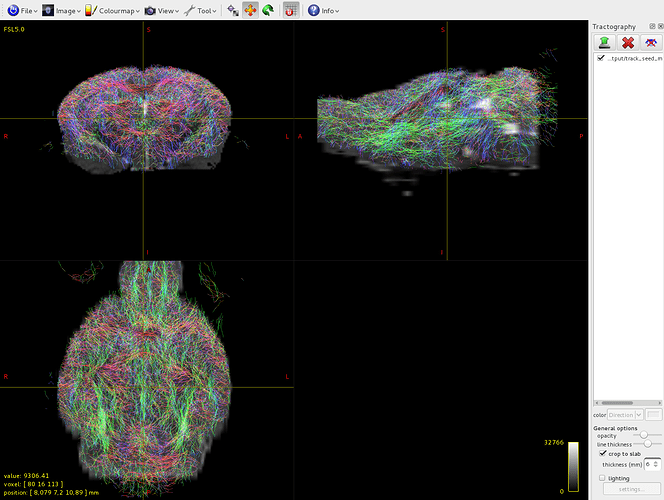
Task: Click the lighting settings button
Action: click(x=631, y=489)
